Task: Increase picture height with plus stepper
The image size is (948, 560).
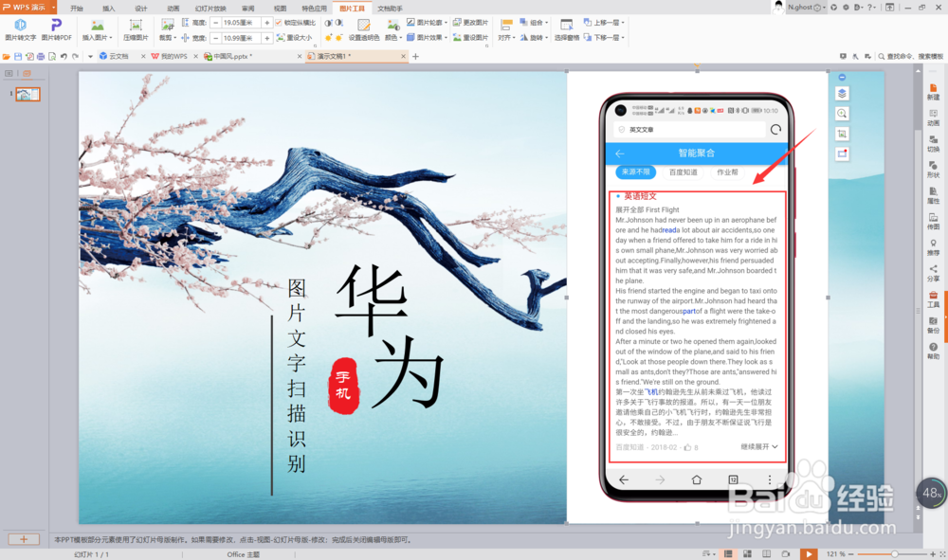Action: (x=267, y=23)
